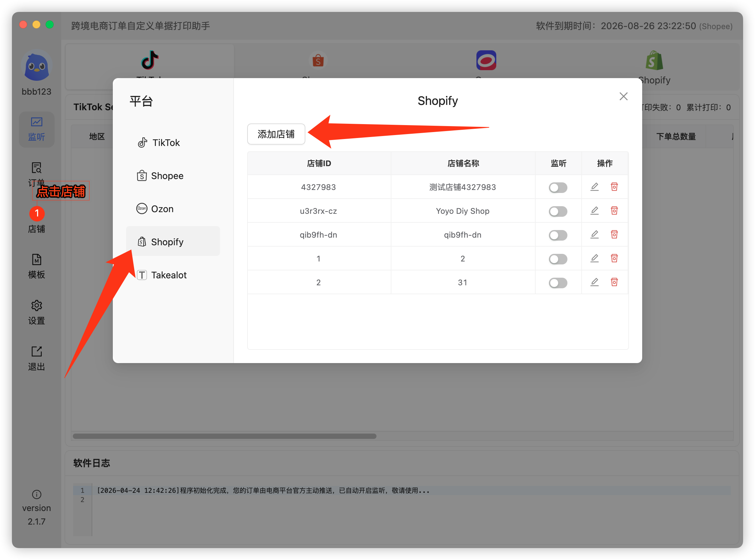Click store ID cell 4327983
This screenshot has width=755, height=560.
[x=318, y=187]
